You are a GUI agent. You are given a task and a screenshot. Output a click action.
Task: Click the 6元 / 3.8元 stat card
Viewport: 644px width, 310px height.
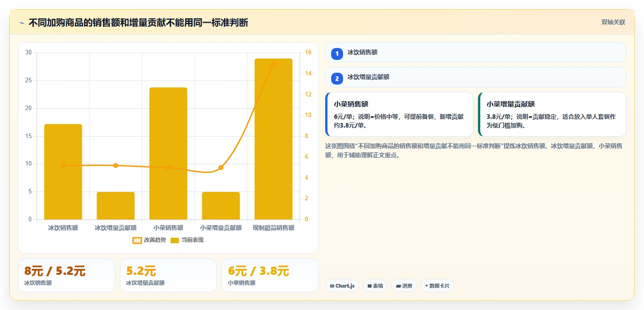[x=270, y=275]
